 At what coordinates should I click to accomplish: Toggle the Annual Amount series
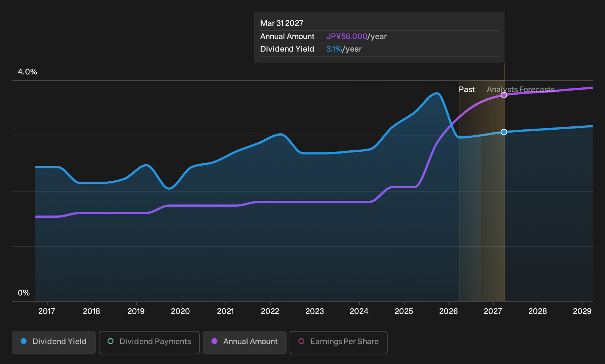(x=245, y=343)
